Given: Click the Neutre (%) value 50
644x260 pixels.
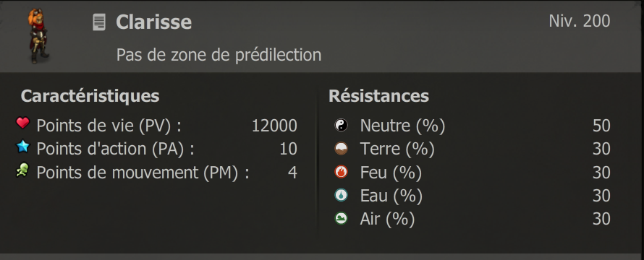Looking at the screenshot, I should coord(601,126).
